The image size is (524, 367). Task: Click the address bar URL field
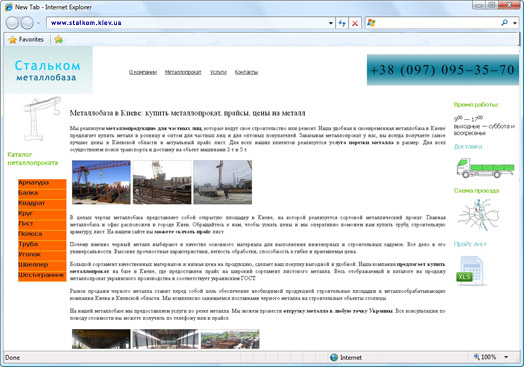coord(187,23)
